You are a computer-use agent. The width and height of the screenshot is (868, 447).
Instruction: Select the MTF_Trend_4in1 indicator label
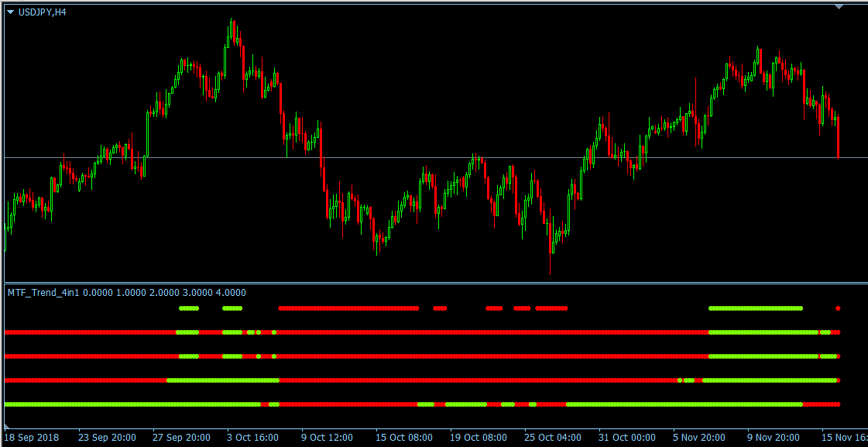pos(43,293)
